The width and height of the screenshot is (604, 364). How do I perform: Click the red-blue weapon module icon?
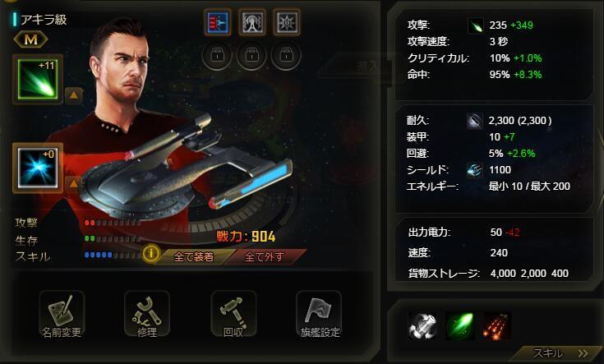pyautogui.click(x=218, y=22)
